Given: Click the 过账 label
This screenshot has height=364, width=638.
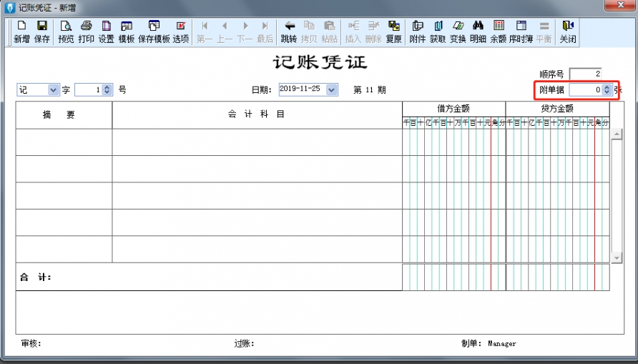Looking at the screenshot, I should [x=244, y=344].
